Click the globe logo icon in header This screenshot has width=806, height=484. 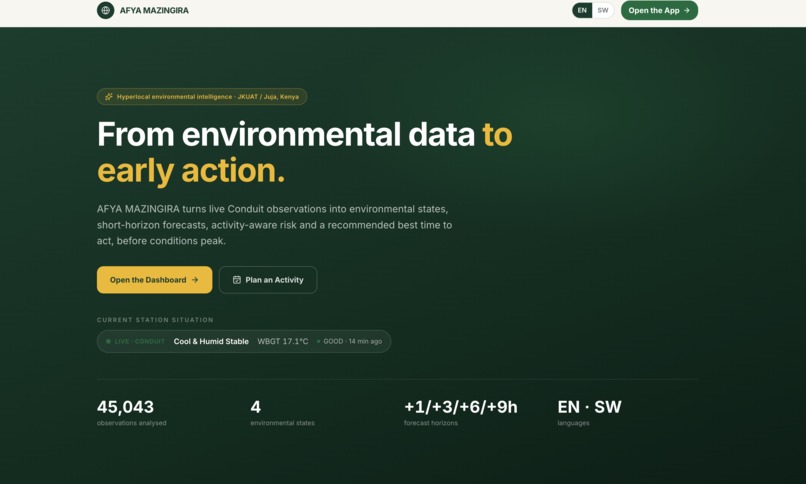[105, 10]
